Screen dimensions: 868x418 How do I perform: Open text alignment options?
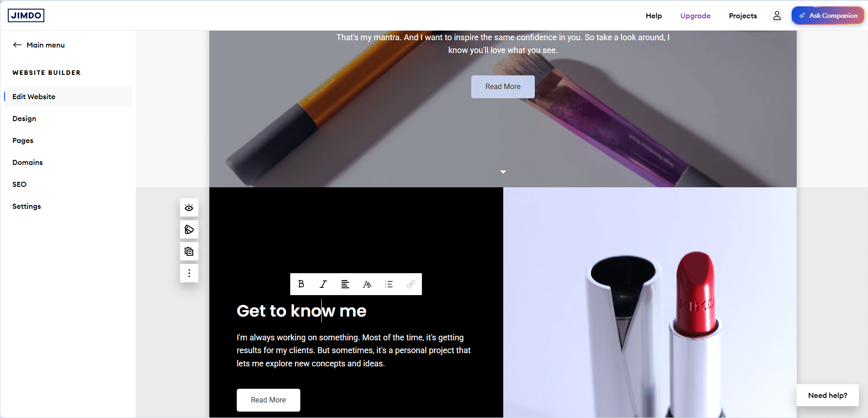tap(345, 284)
